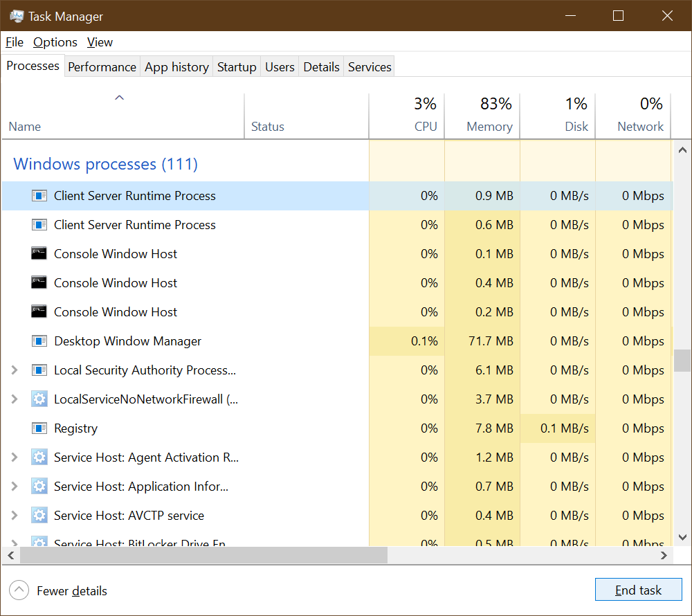
Task: Click the vertical scrollbar down arrow
Action: (x=682, y=537)
